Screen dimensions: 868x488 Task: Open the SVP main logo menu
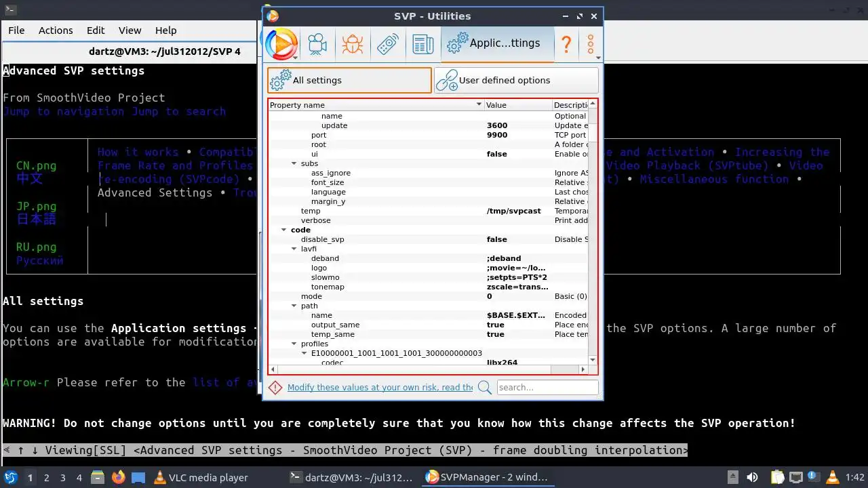click(x=281, y=44)
